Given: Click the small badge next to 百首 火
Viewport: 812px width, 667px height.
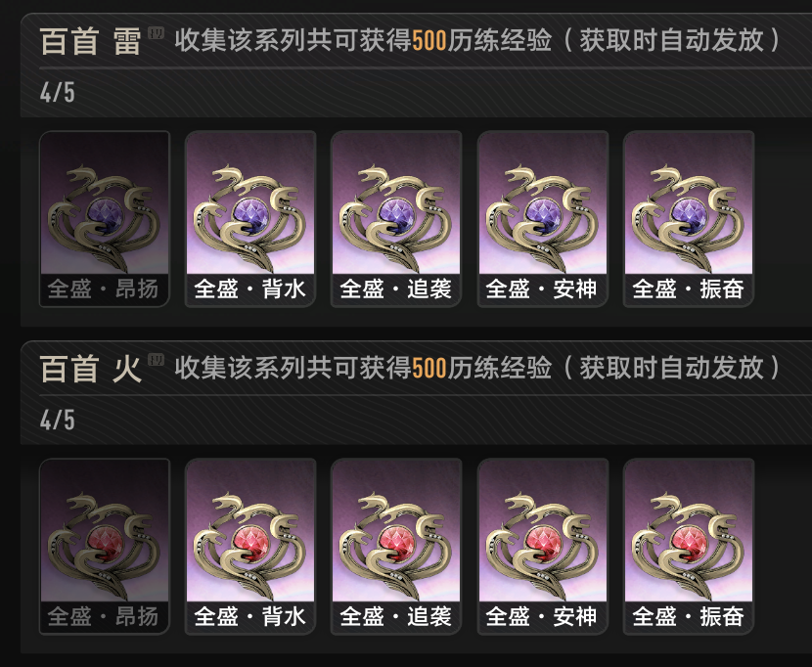Looking at the screenshot, I should [x=156, y=360].
